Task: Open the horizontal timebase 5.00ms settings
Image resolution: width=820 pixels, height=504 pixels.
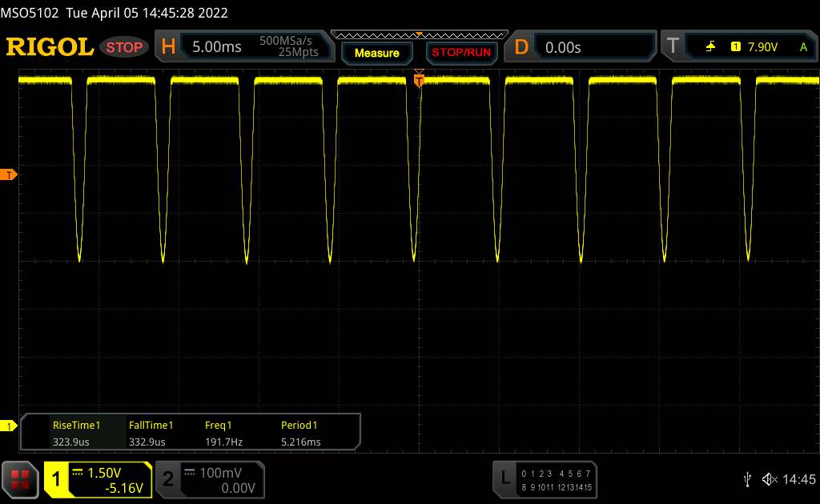Action: [240, 47]
